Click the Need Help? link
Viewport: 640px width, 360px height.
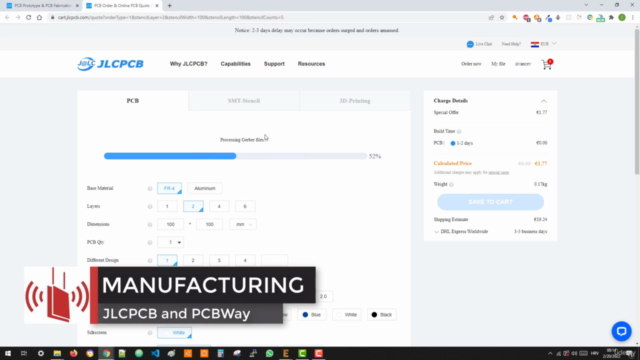tap(511, 44)
